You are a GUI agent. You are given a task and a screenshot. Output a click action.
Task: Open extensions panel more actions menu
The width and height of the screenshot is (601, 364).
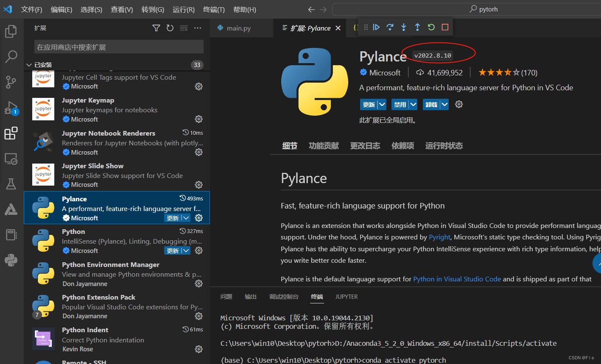click(x=198, y=28)
